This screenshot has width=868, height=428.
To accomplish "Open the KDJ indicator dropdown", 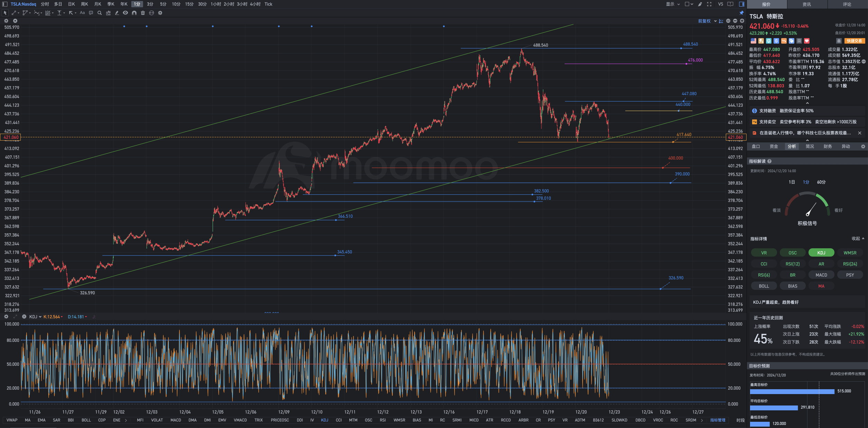I will click(x=35, y=317).
